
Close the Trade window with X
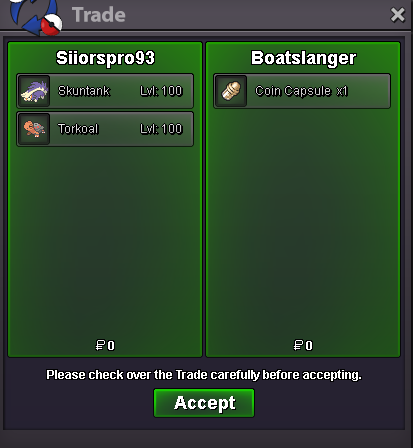(397, 15)
